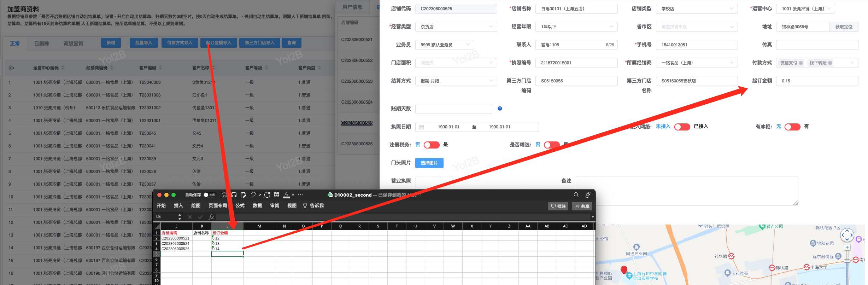Open the more options ellipsis in Excel toolbar

point(300,195)
